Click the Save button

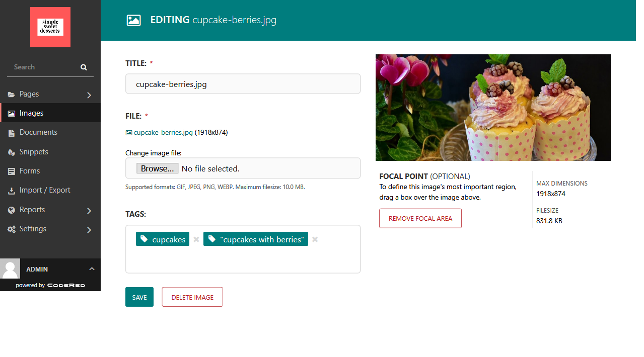[x=139, y=297]
